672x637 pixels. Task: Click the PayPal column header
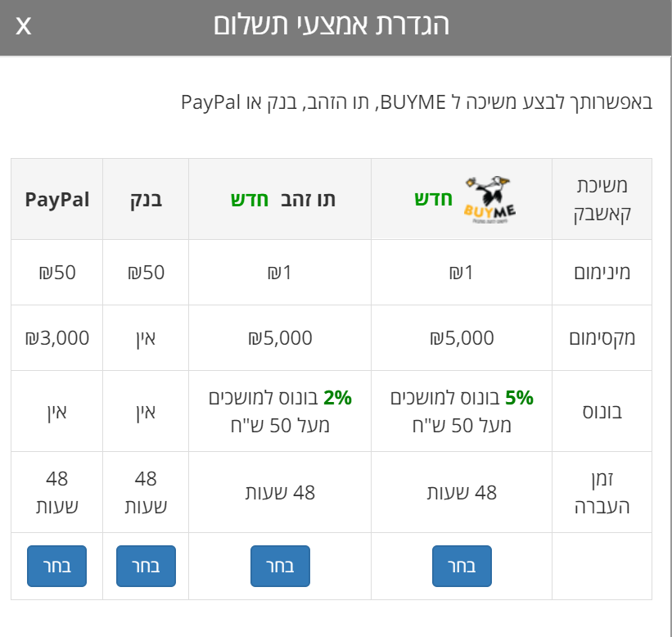coord(57,199)
